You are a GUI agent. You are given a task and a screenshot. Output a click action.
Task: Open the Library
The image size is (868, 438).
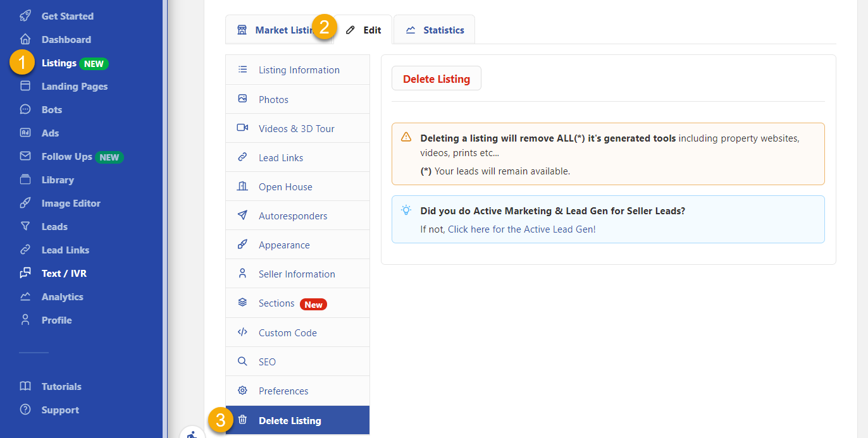tap(56, 179)
